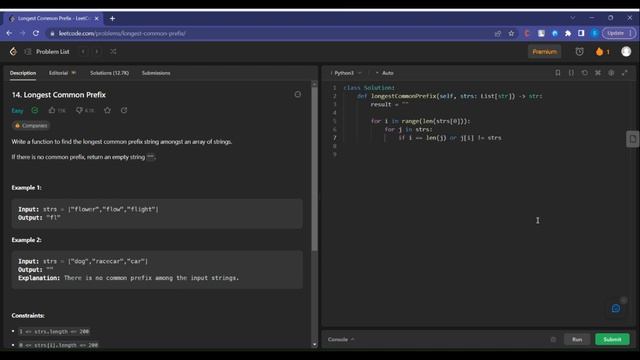Click the bookmark icon in editor toolbar
The width and height of the screenshot is (640, 360).
coord(558,73)
